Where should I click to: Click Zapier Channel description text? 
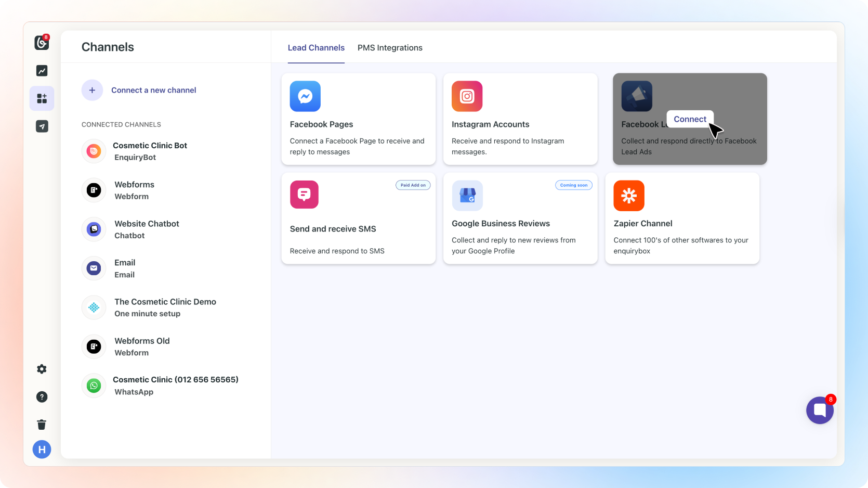coord(681,246)
